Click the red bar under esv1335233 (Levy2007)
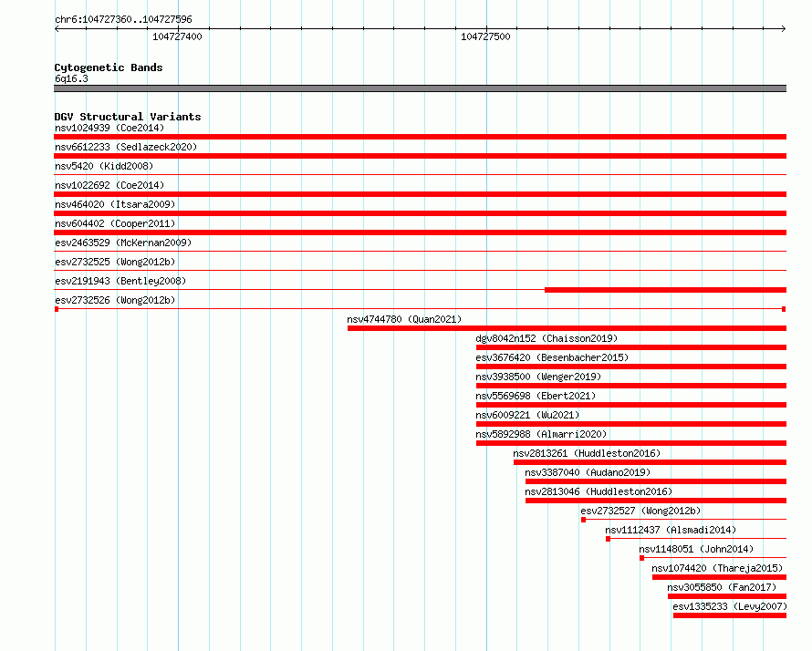Viewport: 812px width, 651px height. click(730, 615)
